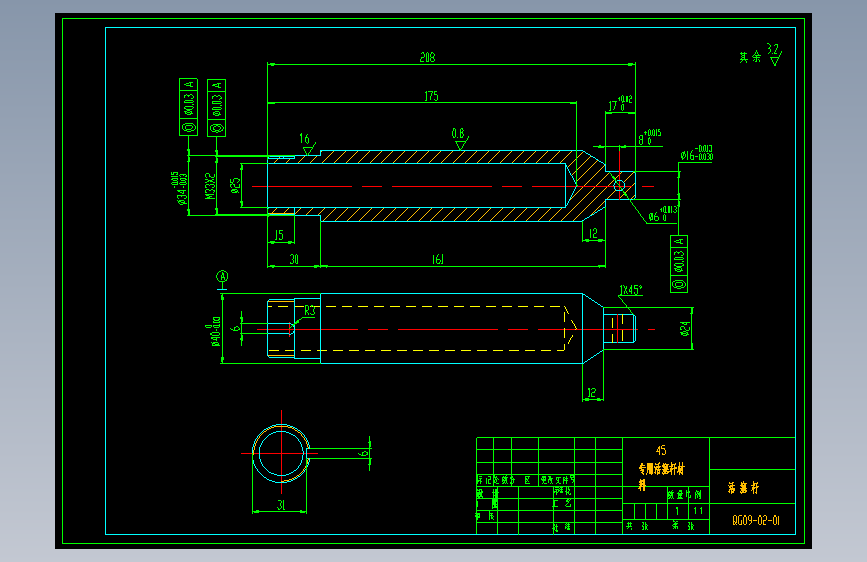Screen dimensions: 867x562
Task: Select the Ø25 bore diameter label
Action: (236, 185)
